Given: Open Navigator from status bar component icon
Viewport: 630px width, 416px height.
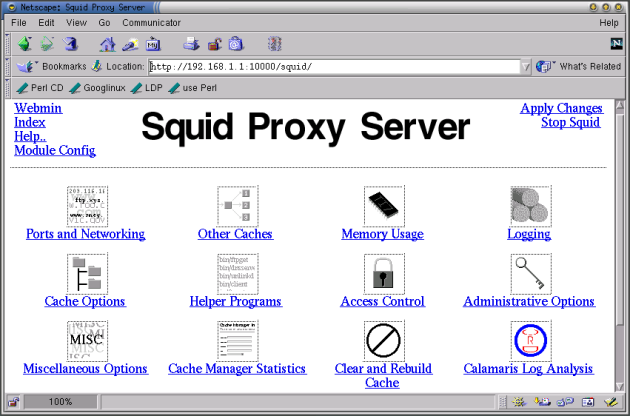Looking at the screenshot, I should click(x=519, y=402).
